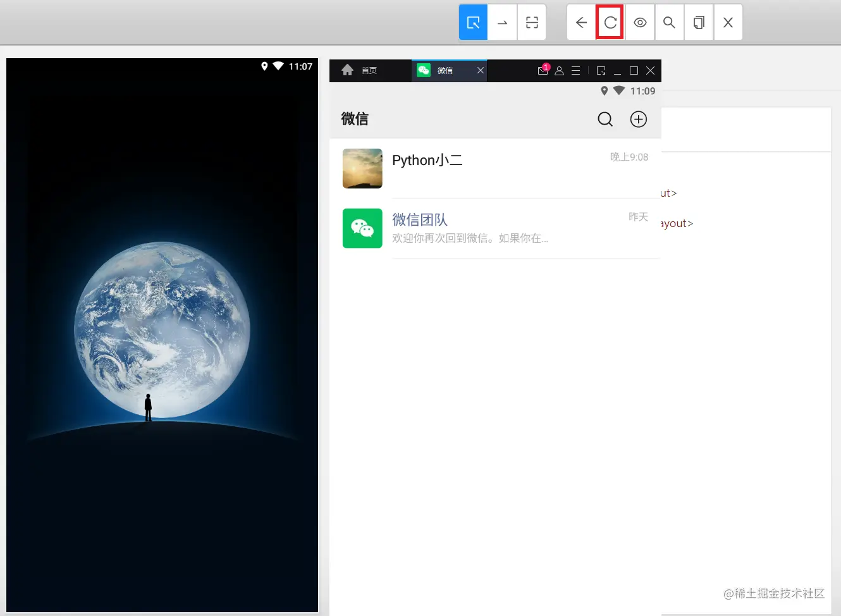Screen dimensions: 841x616
Task: Select the element inspect pointer tool
Action: [x=473, y=22]
